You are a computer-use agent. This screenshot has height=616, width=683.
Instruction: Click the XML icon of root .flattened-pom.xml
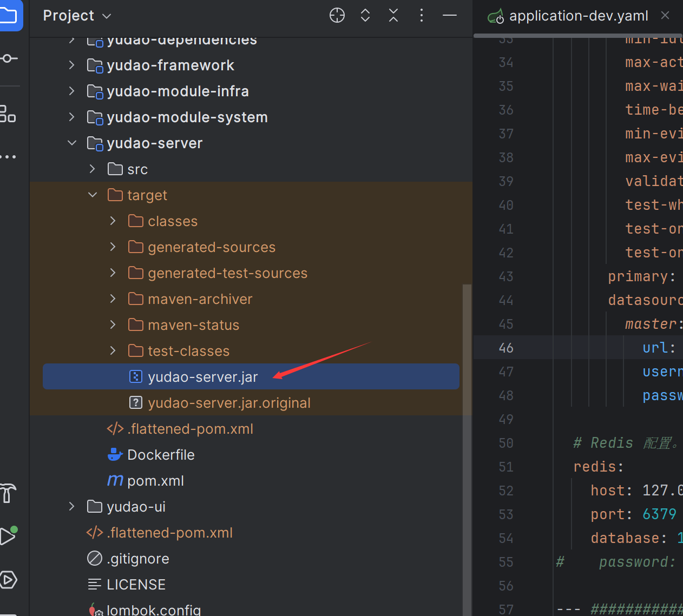point(95,532)
